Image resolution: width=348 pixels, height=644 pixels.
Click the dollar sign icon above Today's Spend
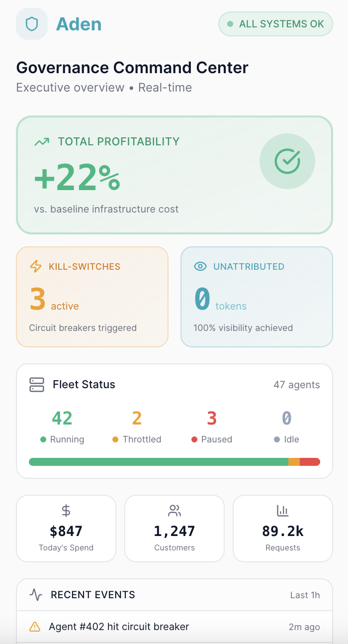(x=66, y=510)
